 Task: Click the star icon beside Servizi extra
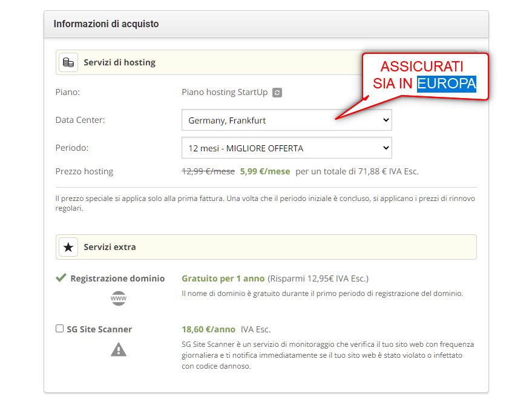coord(68,247)
